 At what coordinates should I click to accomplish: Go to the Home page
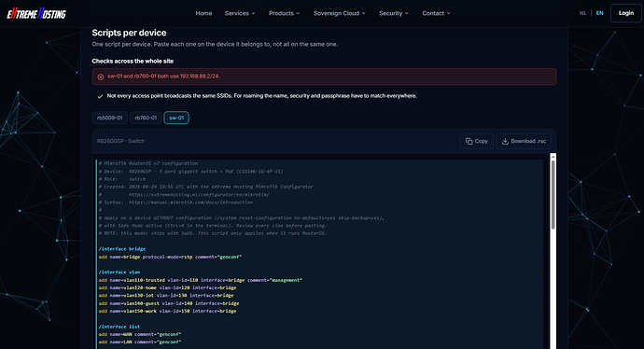[x=203, y=14]
